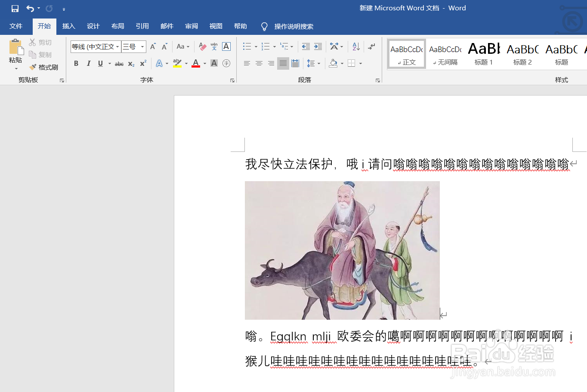Click the Justify alignment icon
Screen dimensions: 587x392
283,63
